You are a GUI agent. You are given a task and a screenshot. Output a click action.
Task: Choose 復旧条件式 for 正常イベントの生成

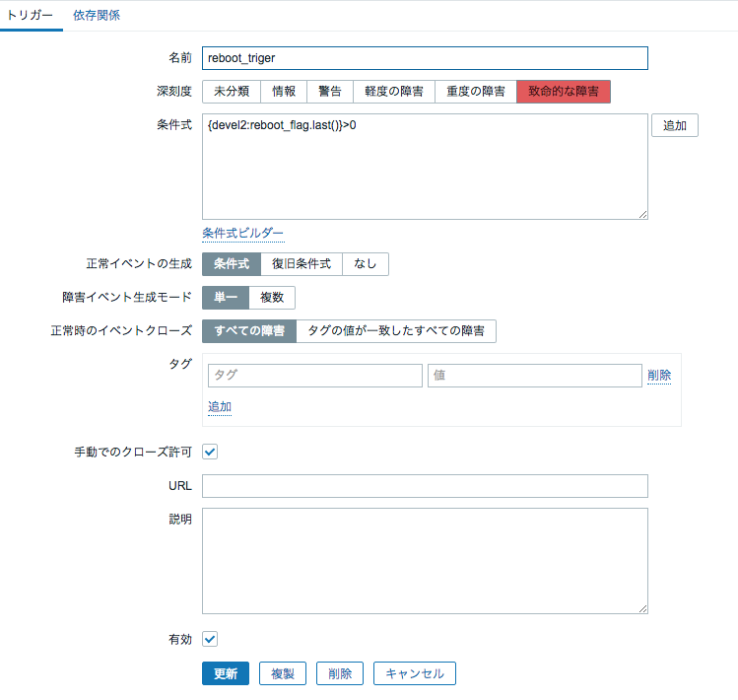click(302, 264)
